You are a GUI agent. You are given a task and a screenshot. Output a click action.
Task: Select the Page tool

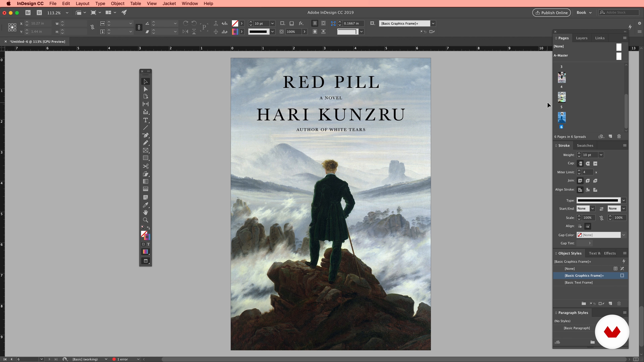pos(146,96)
